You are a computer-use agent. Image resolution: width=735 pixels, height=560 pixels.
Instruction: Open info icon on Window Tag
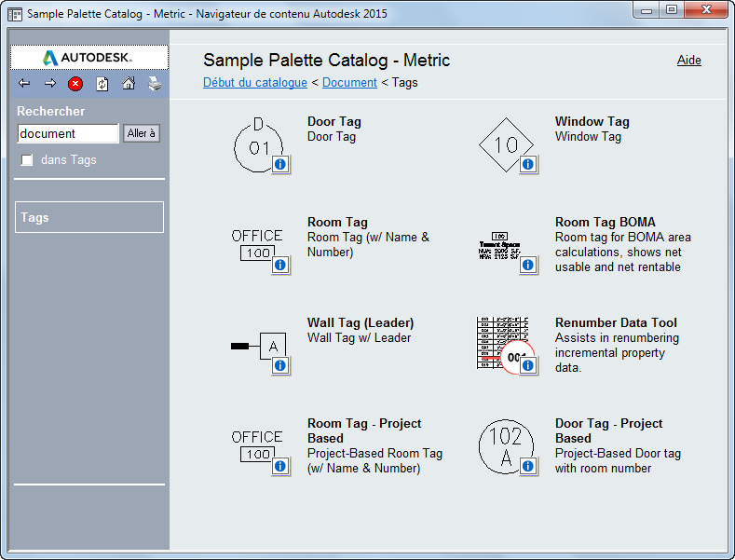[x=528, y=164]
